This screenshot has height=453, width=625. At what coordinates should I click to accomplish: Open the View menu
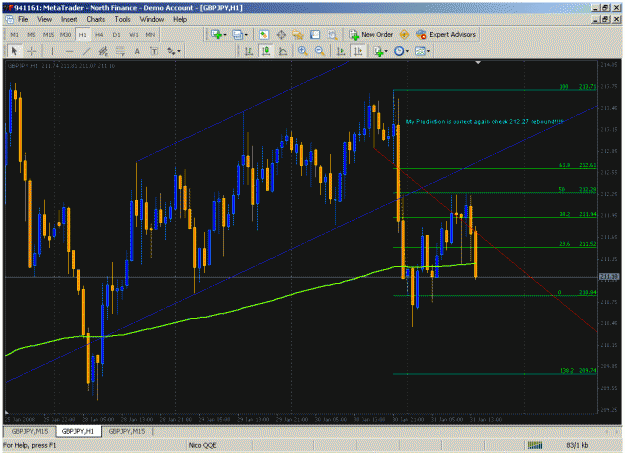(x=45, y=19)
